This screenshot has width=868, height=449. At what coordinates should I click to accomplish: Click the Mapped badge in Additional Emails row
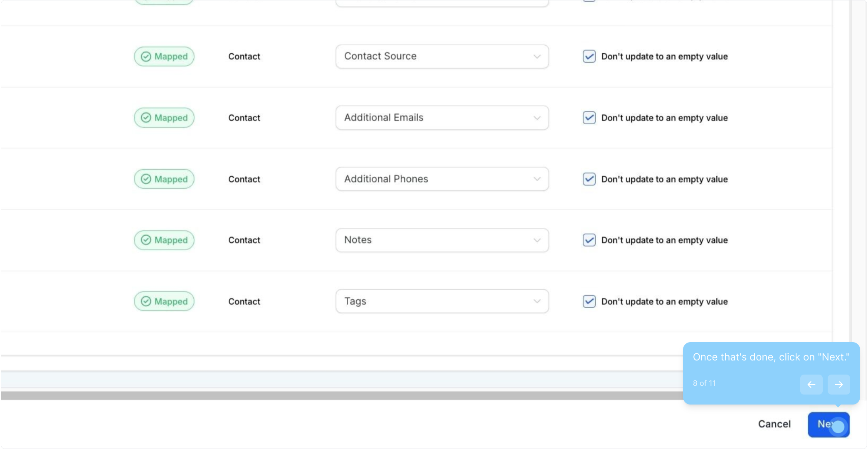164,118
